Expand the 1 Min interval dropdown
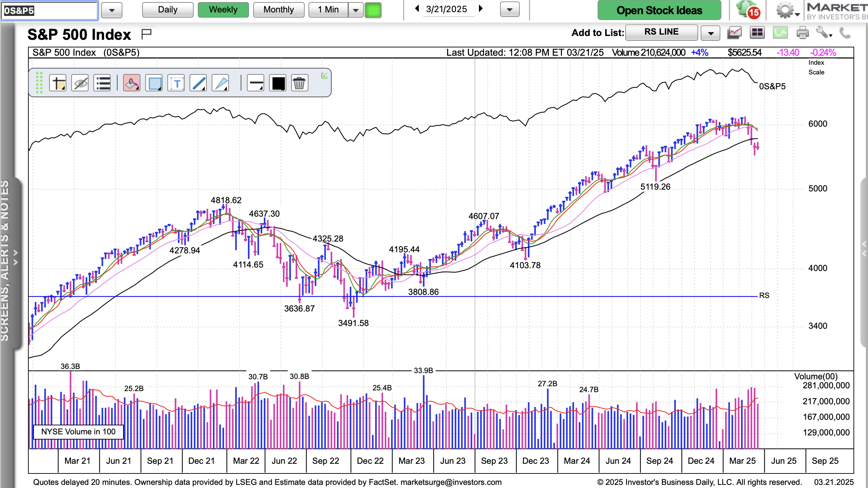 [x=356, y=10]
